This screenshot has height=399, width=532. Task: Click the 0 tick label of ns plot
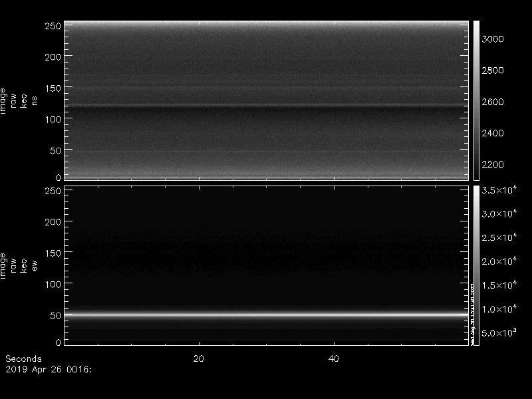(x=59, y=177)
